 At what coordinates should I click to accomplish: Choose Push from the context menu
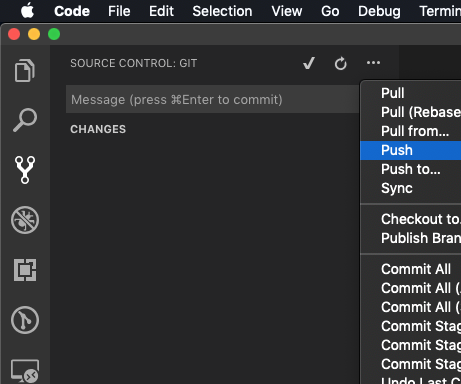(x=411, y=150)
